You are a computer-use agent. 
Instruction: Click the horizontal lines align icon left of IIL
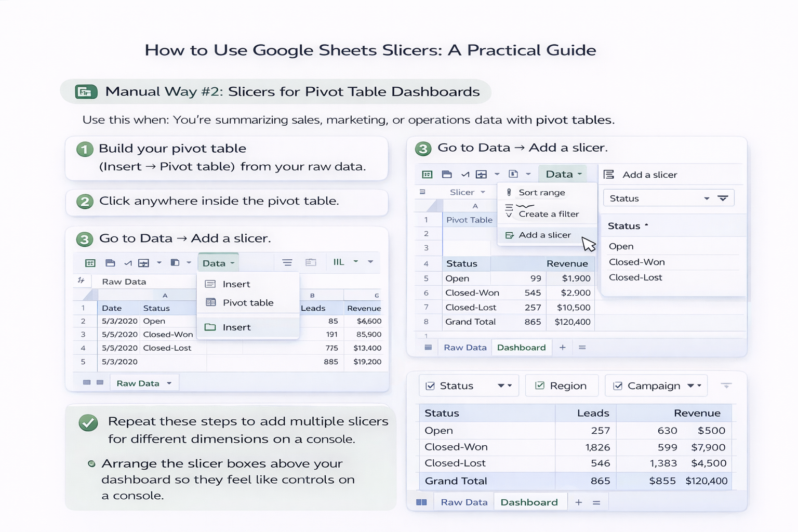tap(287, 262)
